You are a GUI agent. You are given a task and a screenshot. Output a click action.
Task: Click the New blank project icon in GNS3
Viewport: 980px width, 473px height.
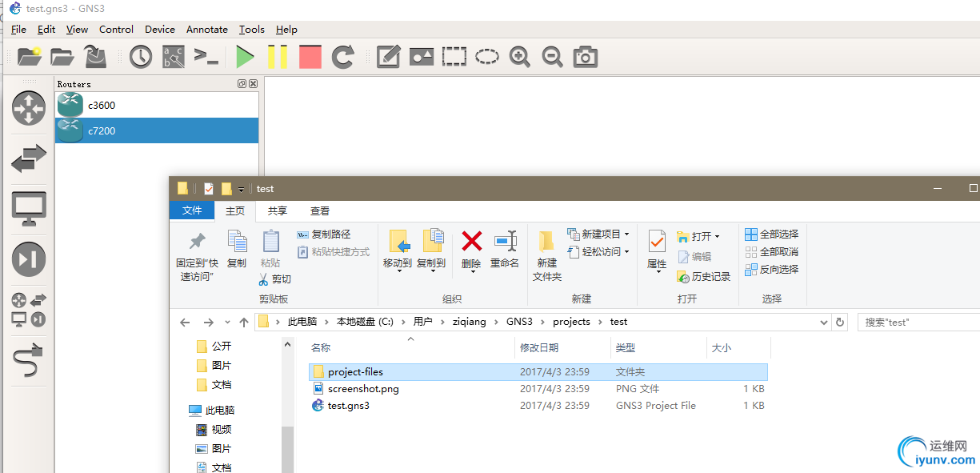pos(30,57)
